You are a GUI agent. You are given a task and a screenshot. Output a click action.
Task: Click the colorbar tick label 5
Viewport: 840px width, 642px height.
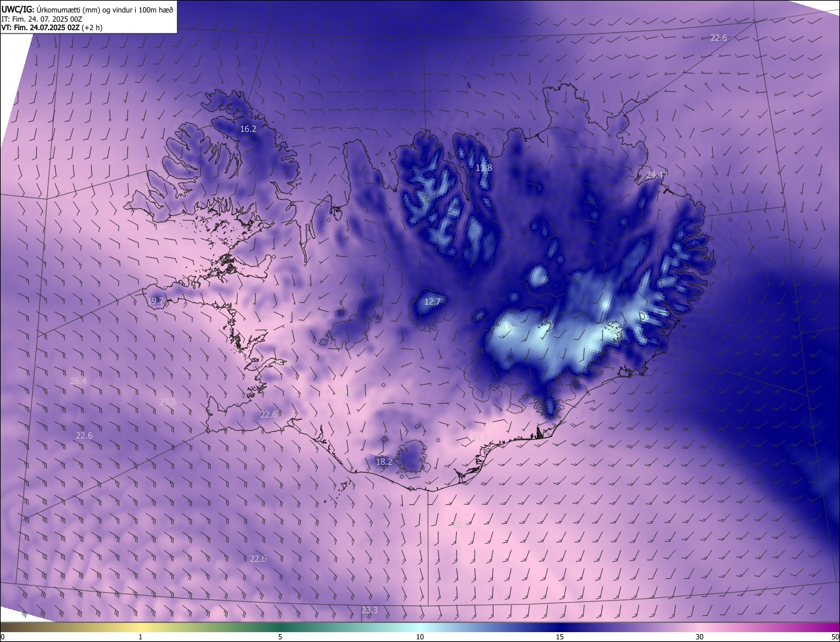click(x=280, y=637)
